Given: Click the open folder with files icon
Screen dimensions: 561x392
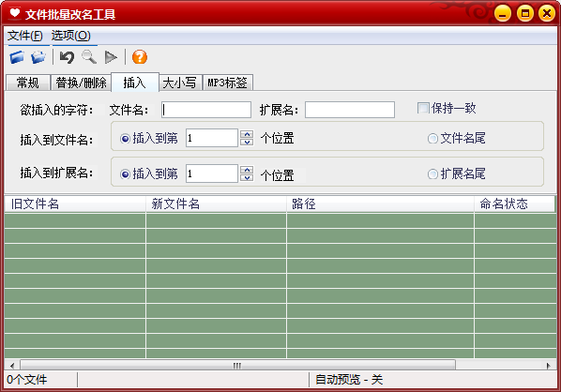Looking at the screenshot, I should (x=38, y=57).
